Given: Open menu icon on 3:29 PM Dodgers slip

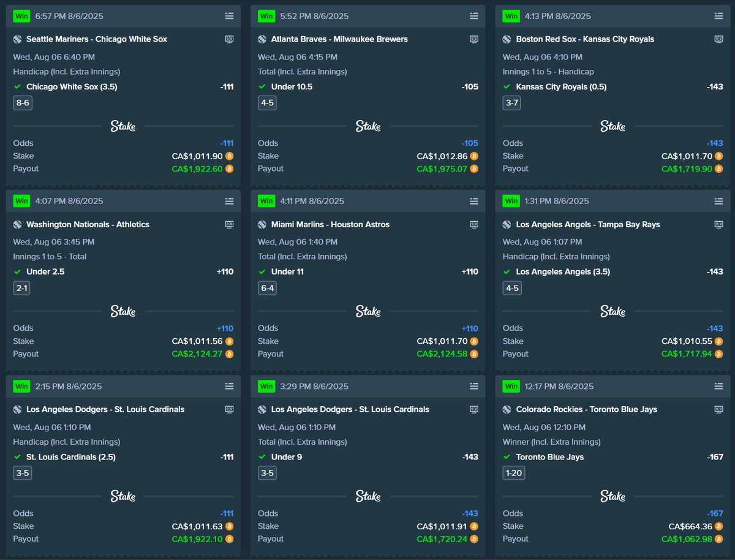Looking at the screenshot, I should (x=474, y=386).
